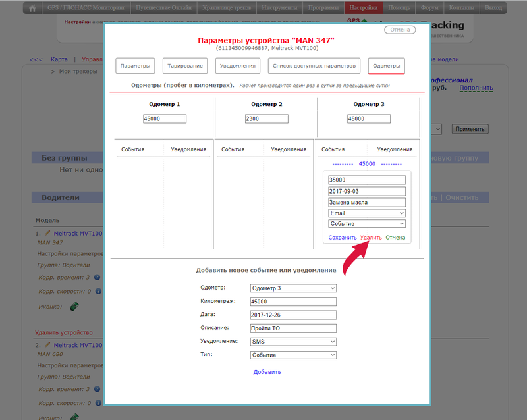Viewport: 527px width, 420px height.
Task: Open time correction help icon for MAN 347
Action: [x=97, y=278]
